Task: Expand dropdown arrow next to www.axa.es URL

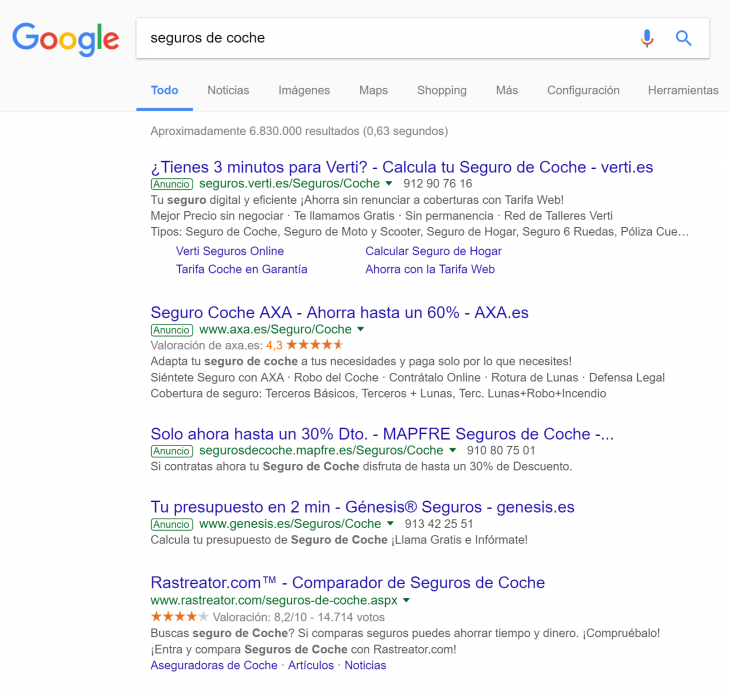Action: [361, 329]
